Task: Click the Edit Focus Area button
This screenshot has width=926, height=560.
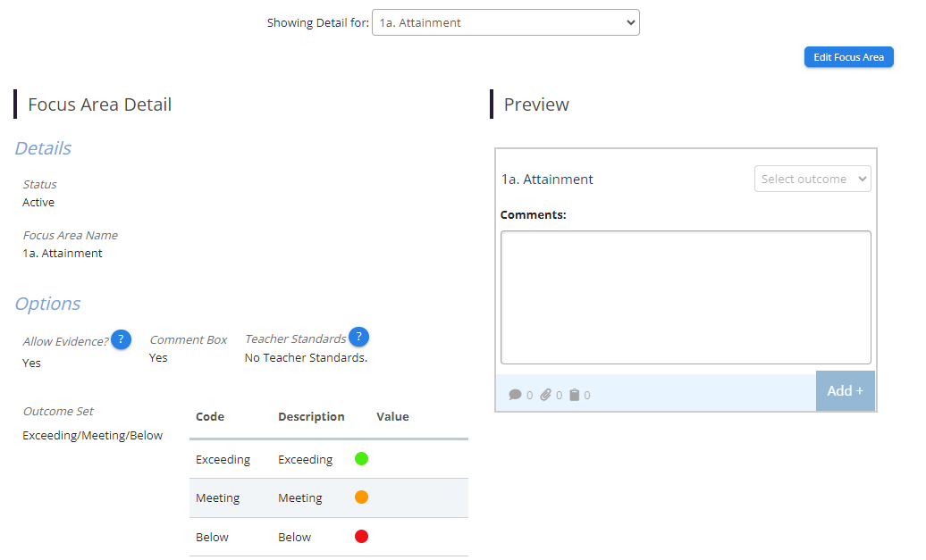Action: coord(848,57)
